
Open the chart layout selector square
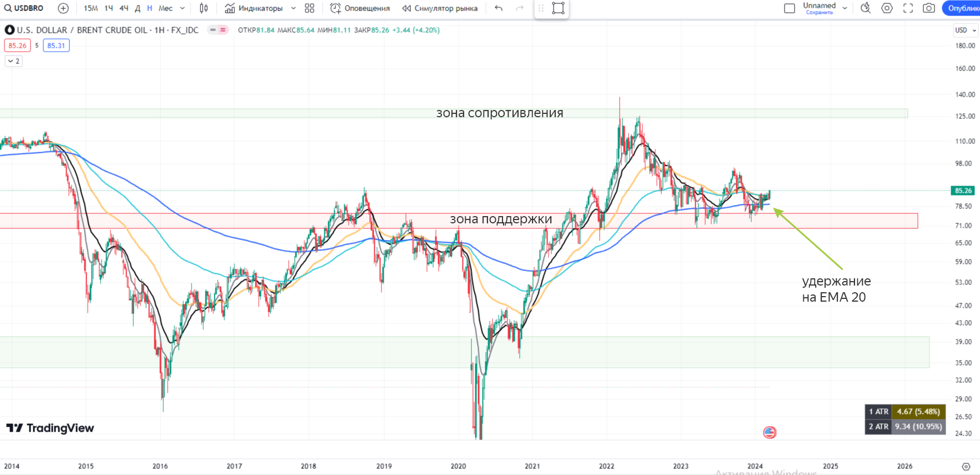pos(790,8)
